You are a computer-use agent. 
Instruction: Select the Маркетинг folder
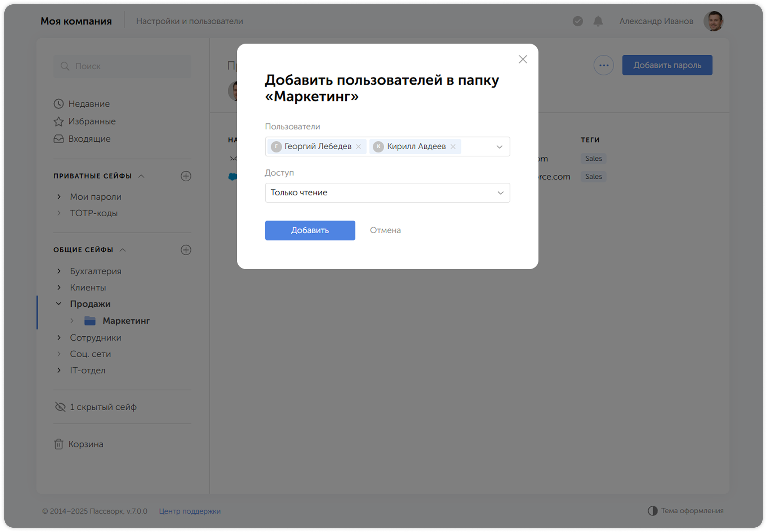click(x=126, y=321)
